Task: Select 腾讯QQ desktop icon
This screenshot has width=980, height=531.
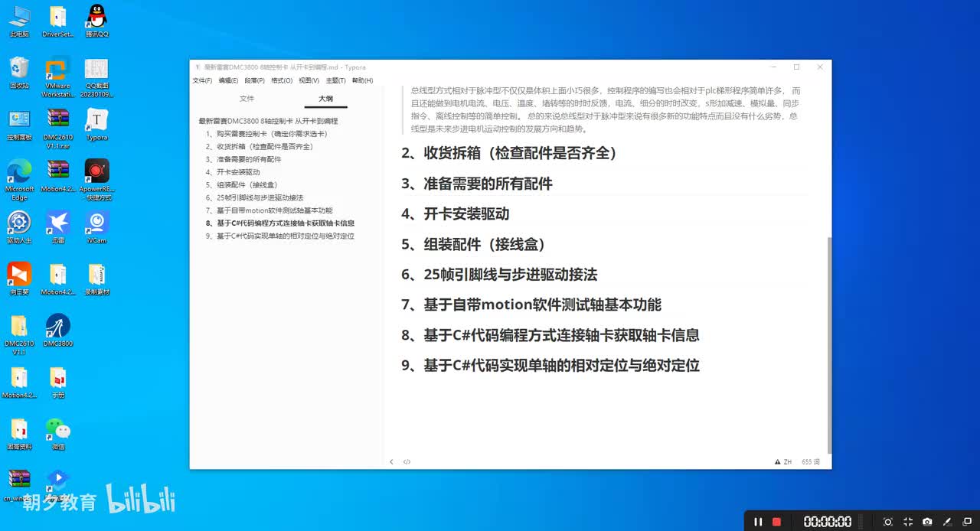Action: [x=97, y=22]
